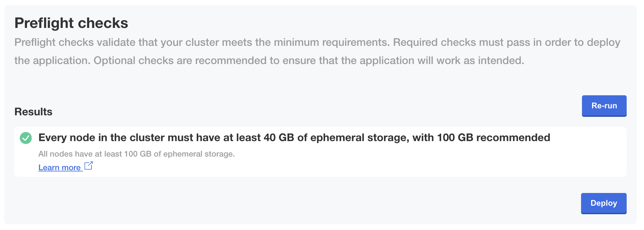Click the phrase minimum requirements in description

[x=331, y=42]
